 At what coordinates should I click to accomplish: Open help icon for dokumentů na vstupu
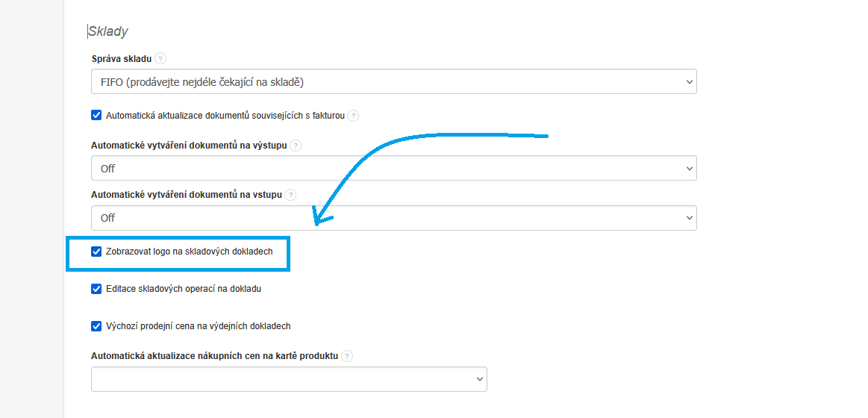click(290, 195)
